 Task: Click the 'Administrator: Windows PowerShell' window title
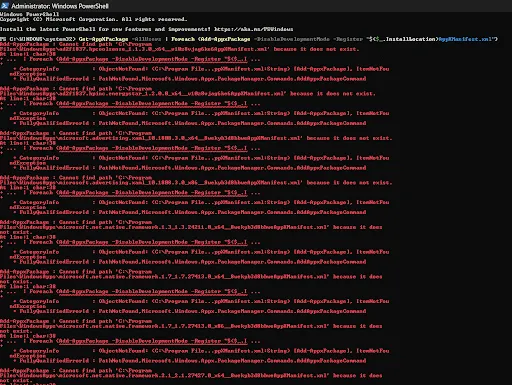pyautogui.click(x=60, y=6)
